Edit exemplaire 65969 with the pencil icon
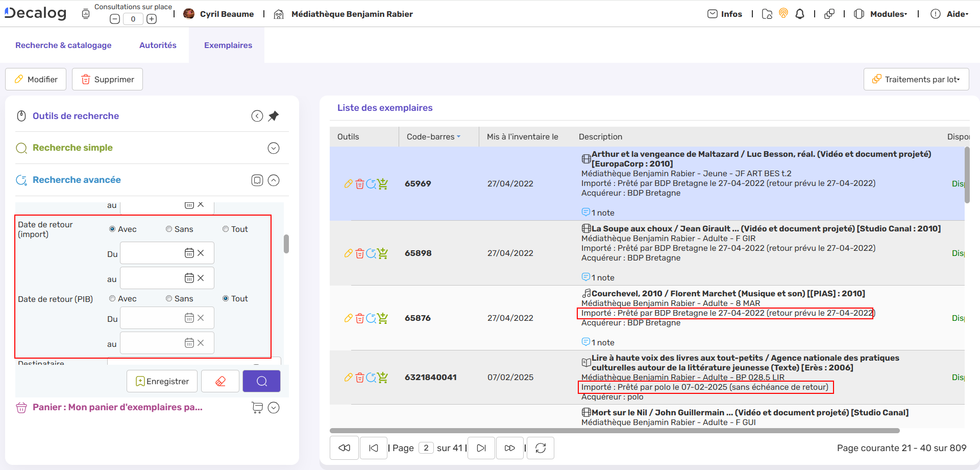Viewport: 980px width, 470px height. (x=349, y=184)
